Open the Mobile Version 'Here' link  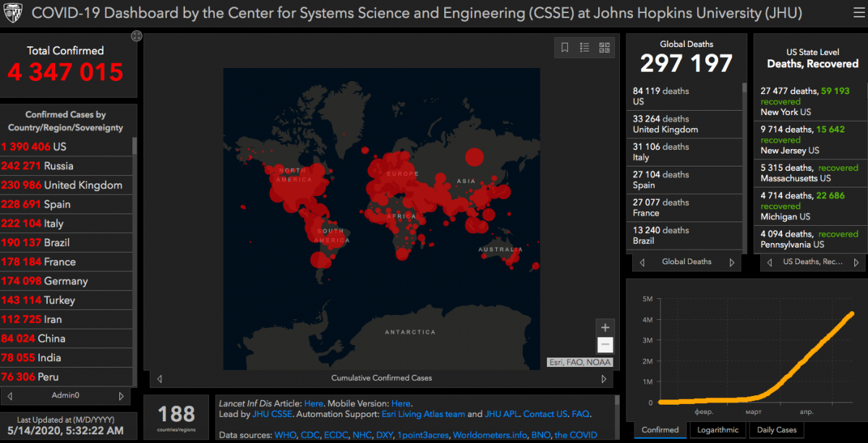click(x=401, y=403)
